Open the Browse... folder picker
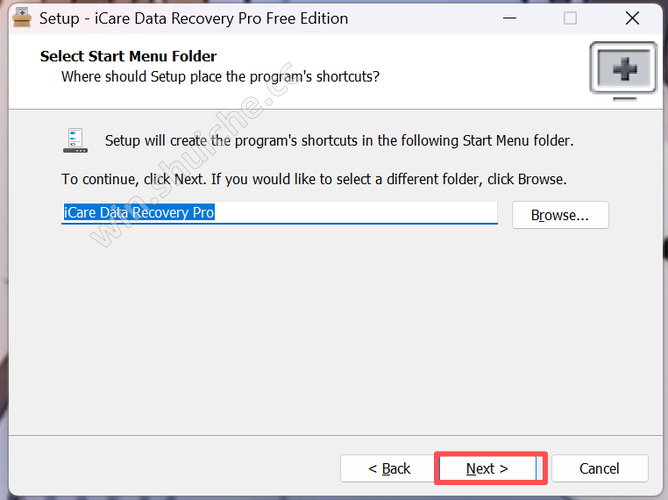Screen dimensions: 668x500 click(x=560, y=215)
